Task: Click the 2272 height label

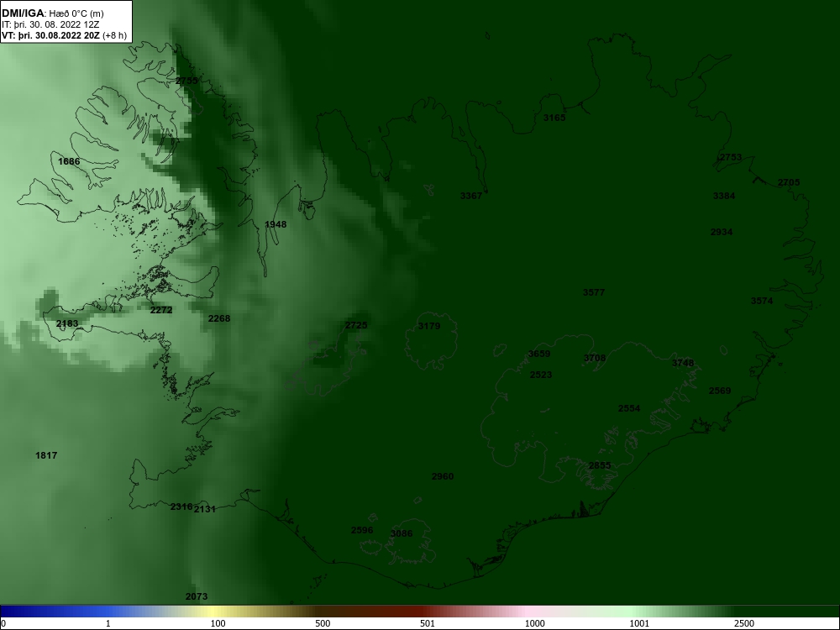Action: tap(161, 310)
